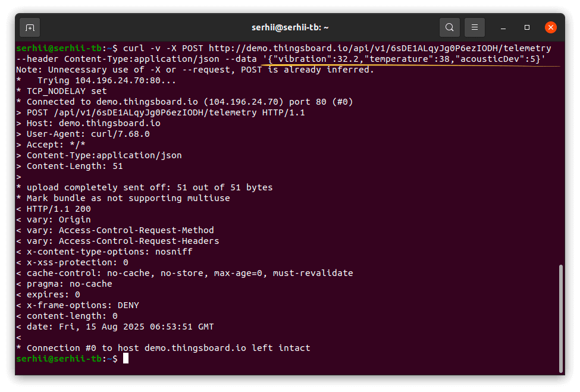Minimize the terminal window
This screenshot has width=580, height=392.
pyautogui.click(x=503, y=27)
